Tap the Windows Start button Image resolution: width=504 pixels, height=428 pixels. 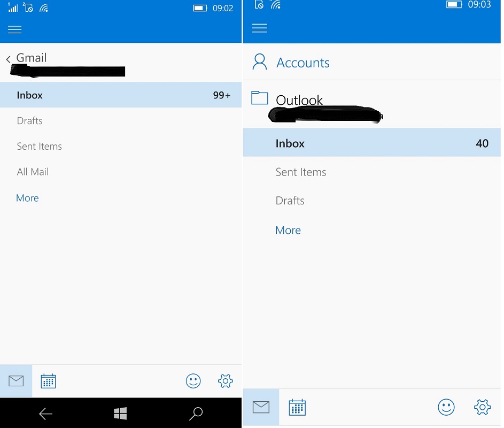pyautogui.click(x=121, y=414)
